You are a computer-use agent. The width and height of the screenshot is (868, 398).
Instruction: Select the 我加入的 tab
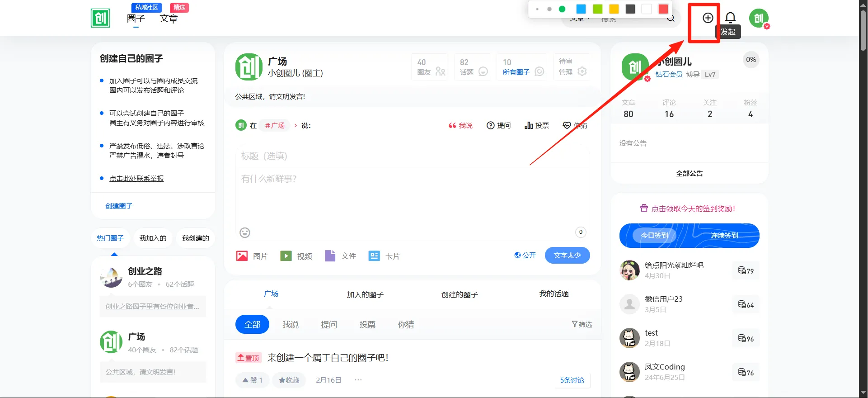pos(153,238)
